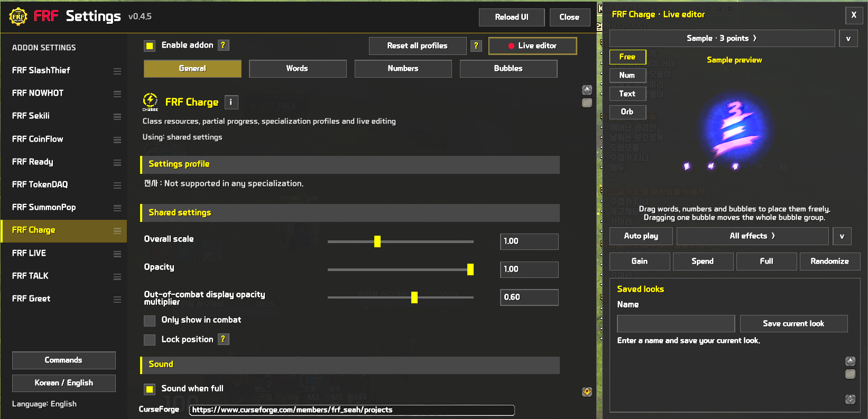
Task: Click the help icon beside Reset all profiles
Action: coord(476,46)
